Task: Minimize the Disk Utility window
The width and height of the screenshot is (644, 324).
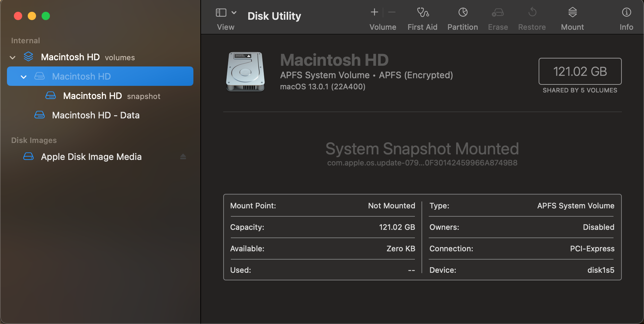Action: coord(32,16)
